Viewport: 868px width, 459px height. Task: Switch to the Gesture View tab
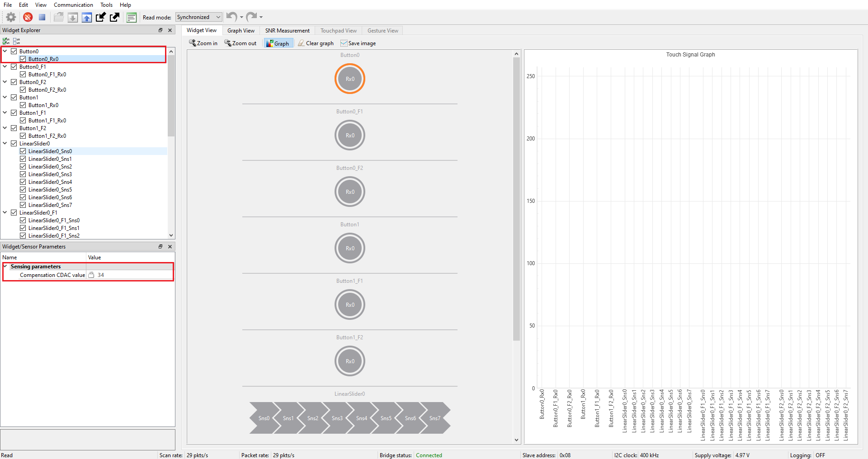[383, 31]
